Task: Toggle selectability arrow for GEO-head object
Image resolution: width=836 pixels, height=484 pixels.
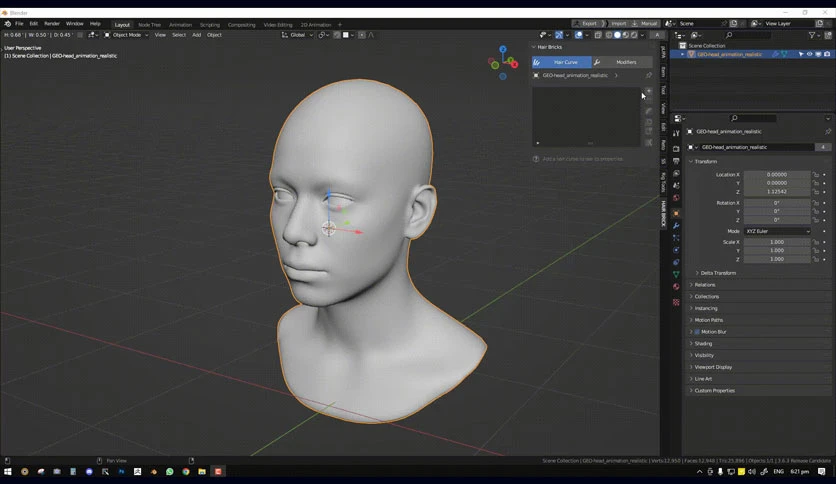Action: pos(801,54)
